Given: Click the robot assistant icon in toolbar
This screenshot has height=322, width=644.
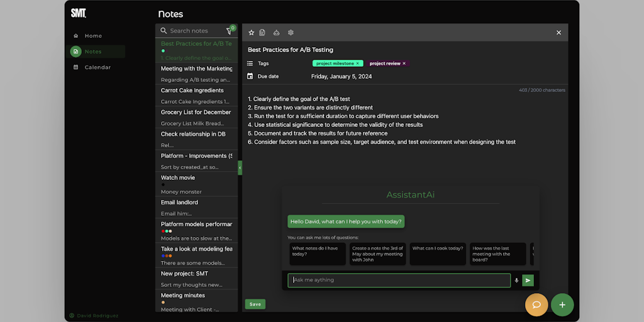Looking at the screenshot, I should [x=276, y=33].
